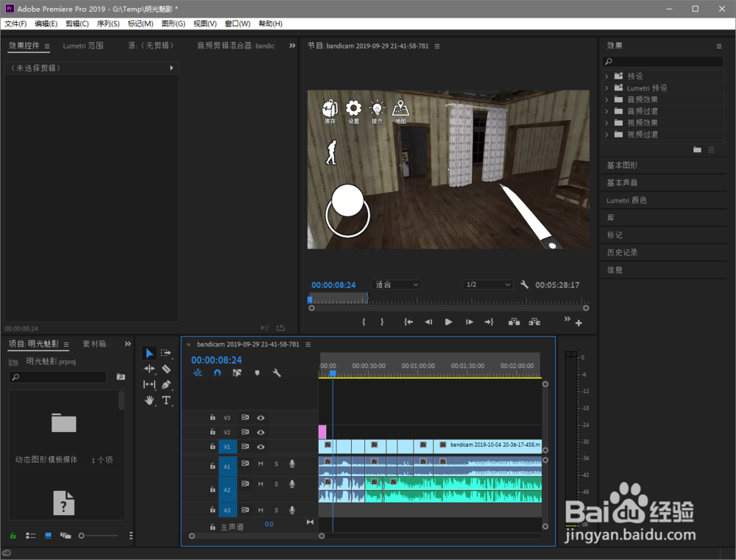The width and height of the screenshot is (736, 560).
Task: Open the Lumetri 颜色 panel
Action: (x=626, y=200)
